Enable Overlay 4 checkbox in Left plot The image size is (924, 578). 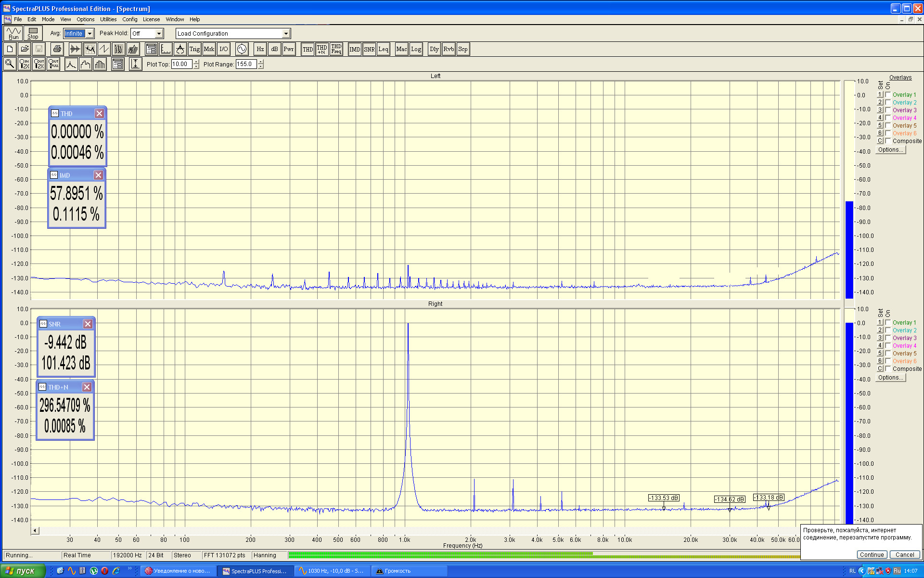pos(888,118)
